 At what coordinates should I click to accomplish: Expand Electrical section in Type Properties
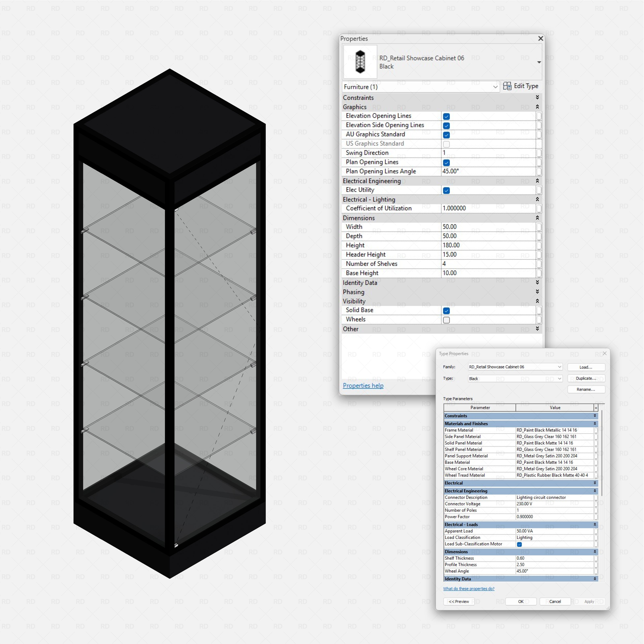pos(595,483)
